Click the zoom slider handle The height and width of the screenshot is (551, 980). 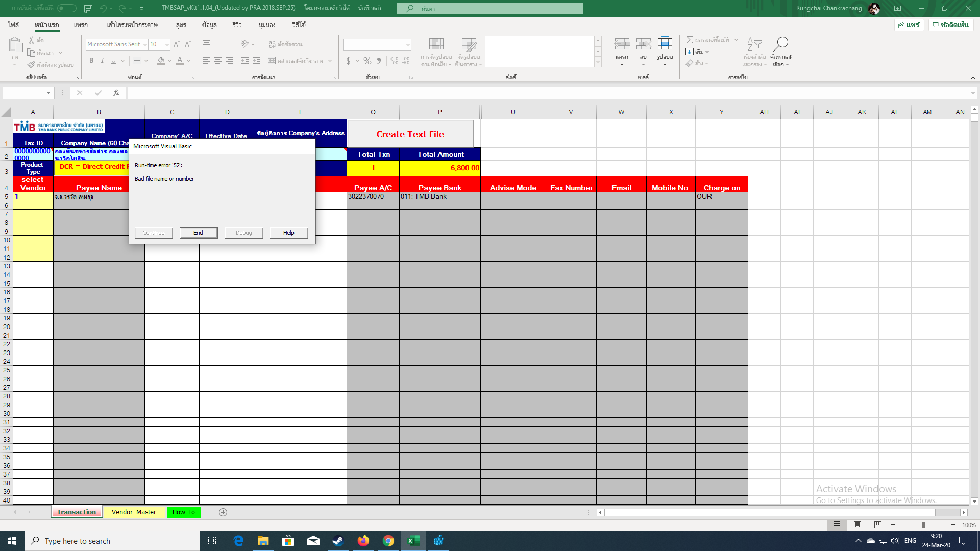[923, 524]
